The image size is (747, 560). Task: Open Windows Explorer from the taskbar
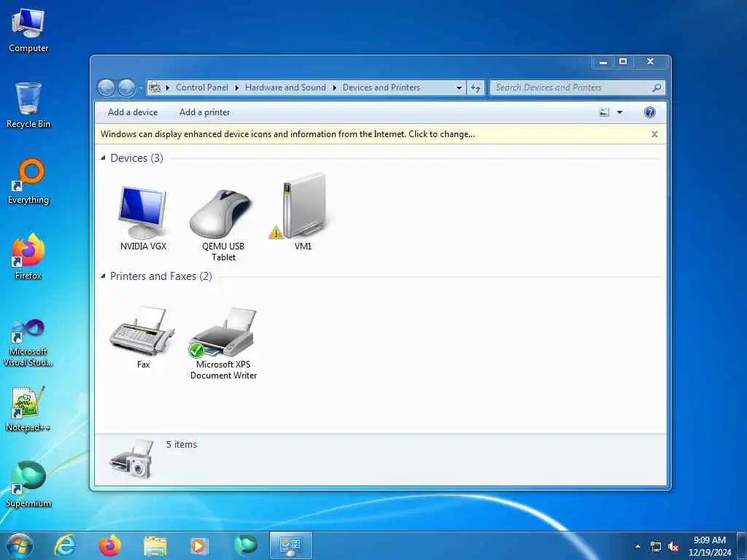click(155, 545)
